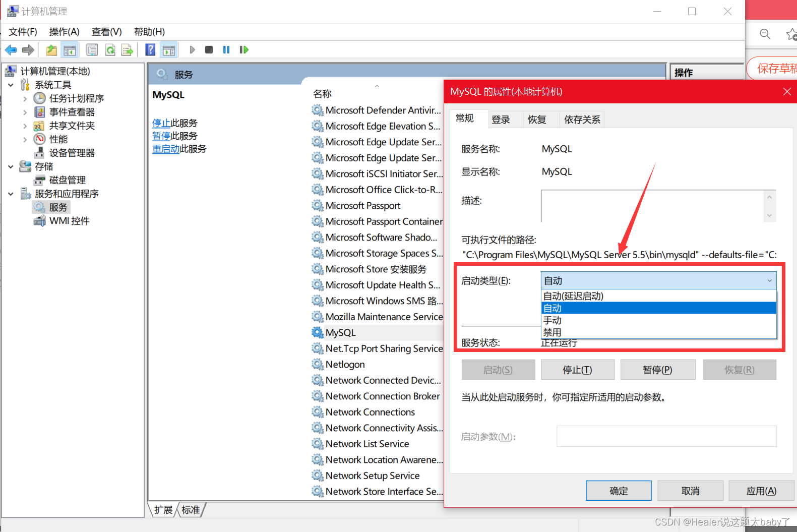Screen dimensions: 797x532
Task: Open the 操作(A) menu
Action: tap(64, 32)
